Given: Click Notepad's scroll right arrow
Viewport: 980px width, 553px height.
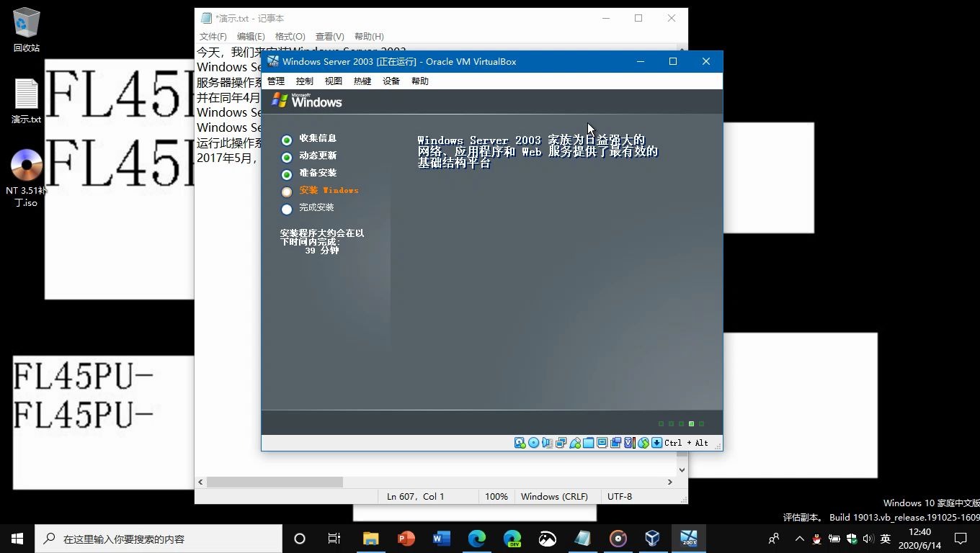Looking at the screenshot, I should [x=670, y=482].
